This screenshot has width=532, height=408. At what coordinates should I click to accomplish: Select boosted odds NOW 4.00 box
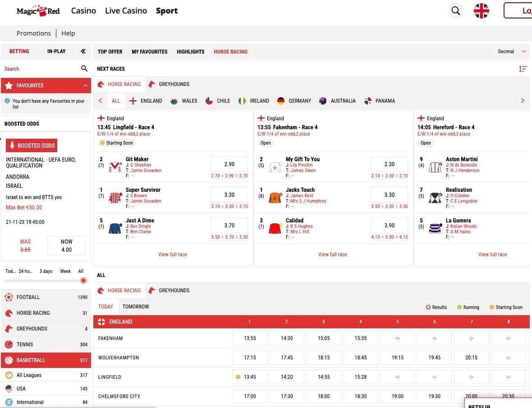[67, 246]
